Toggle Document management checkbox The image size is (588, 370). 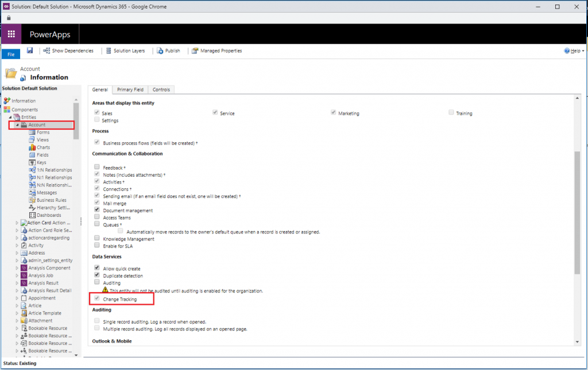coord(96,209)
